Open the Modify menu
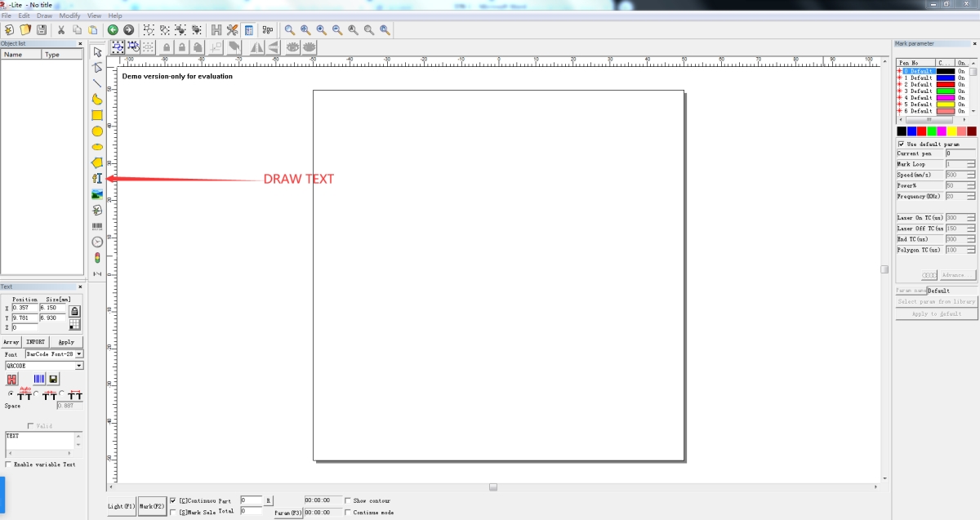 [x=69, y=16]
